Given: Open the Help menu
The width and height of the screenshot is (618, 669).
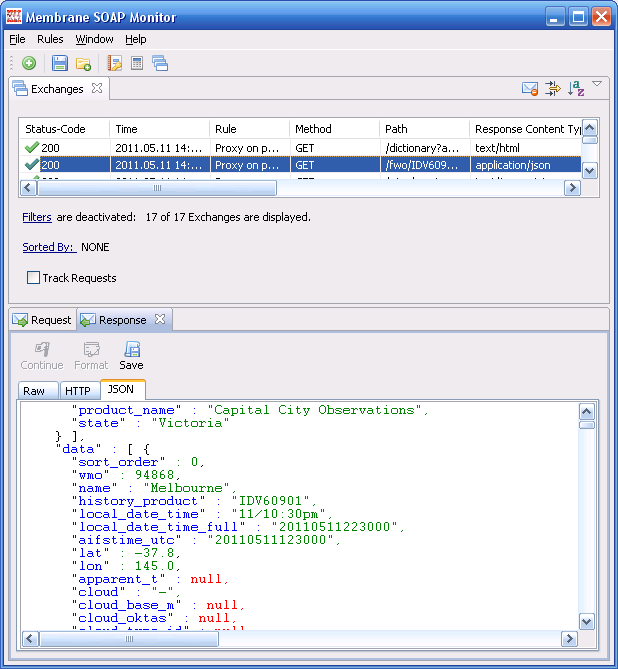Looking at the screenshot, I should pos(136,39).
